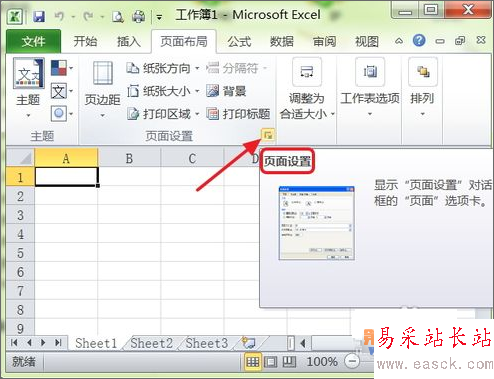Viewport: 494px width, 379px height.
Task: Select column C header
Action: [x=192, y=158]
